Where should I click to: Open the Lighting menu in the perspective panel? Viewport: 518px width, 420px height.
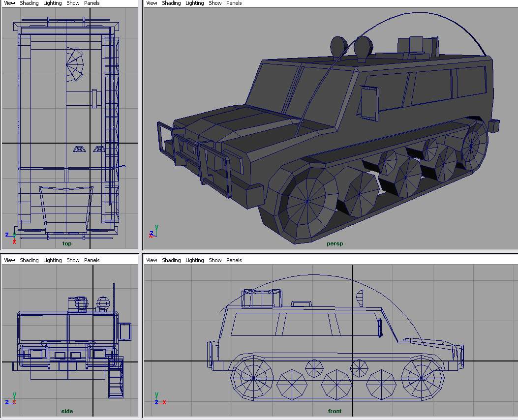194,3
